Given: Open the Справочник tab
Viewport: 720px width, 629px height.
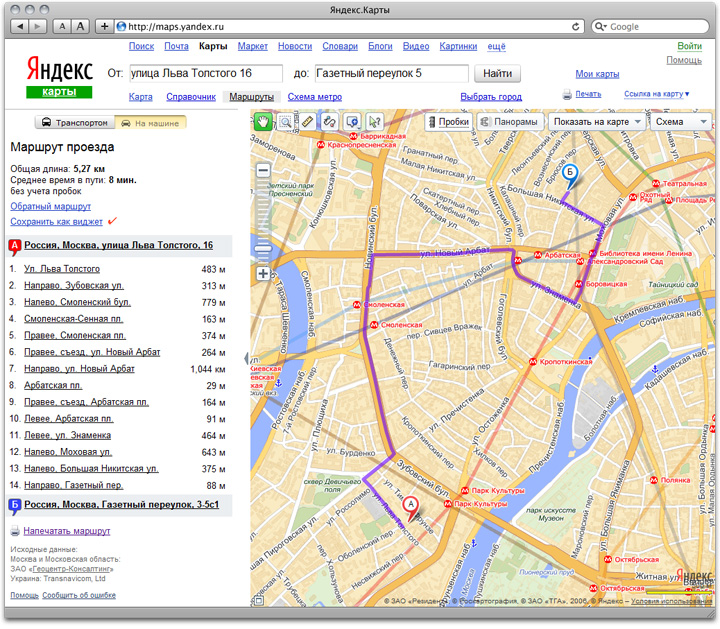Looking at the screenshot, I should click(x=190, y=97).
